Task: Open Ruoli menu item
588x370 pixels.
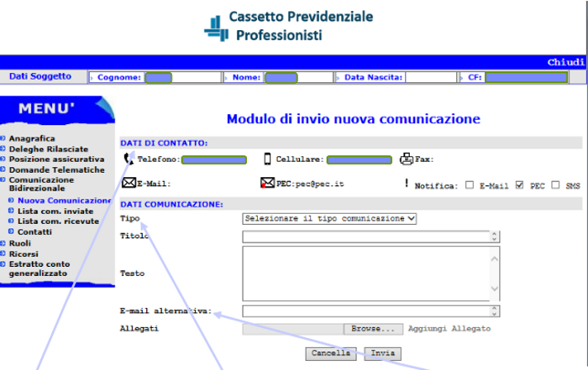Action: click(20, 243)
